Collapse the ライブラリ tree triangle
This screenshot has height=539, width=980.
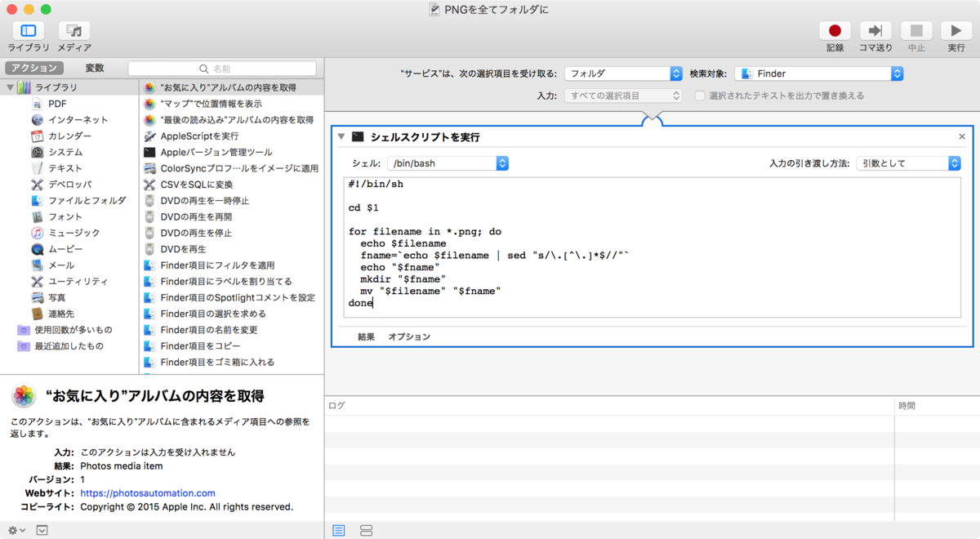pos(11,87)
